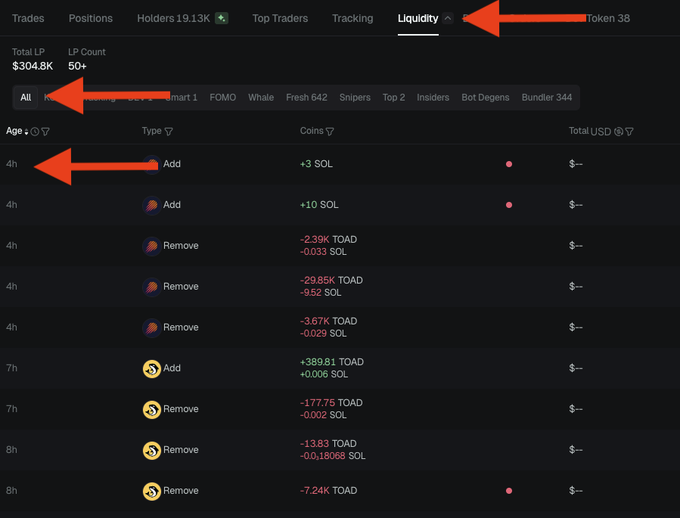680x518 pixels.
Task: Click the red dot in the +3 SOL row
Action: (x=509, y=164)
